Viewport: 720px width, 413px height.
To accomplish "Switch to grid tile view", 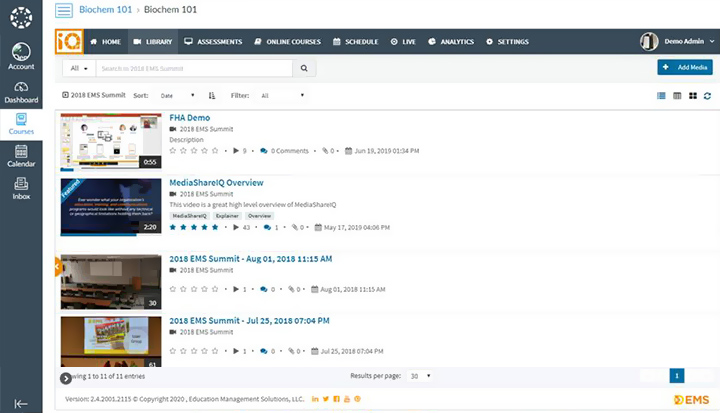I will [x=692, y=96].
